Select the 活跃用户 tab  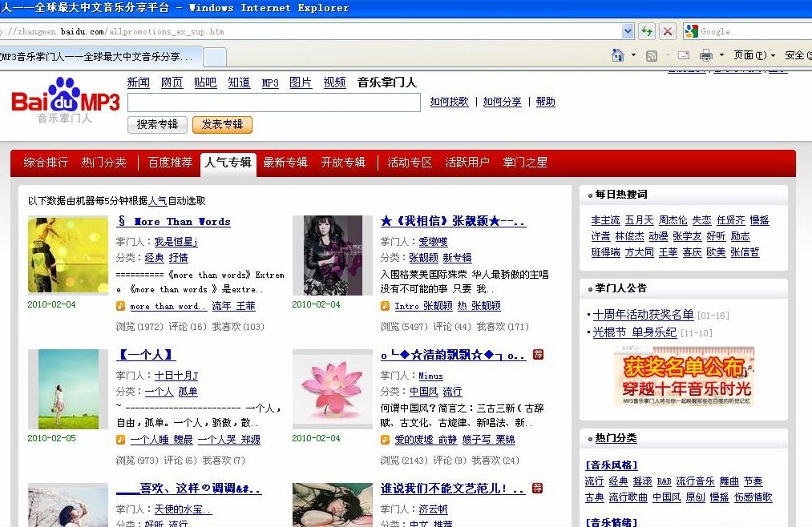click(467, 163)
